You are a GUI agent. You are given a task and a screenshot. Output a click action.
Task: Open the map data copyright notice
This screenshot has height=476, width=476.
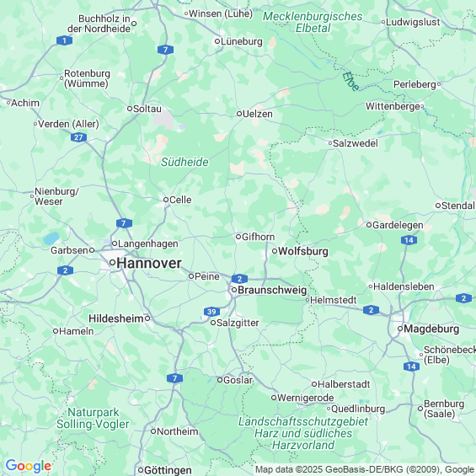tap(365, 469)
